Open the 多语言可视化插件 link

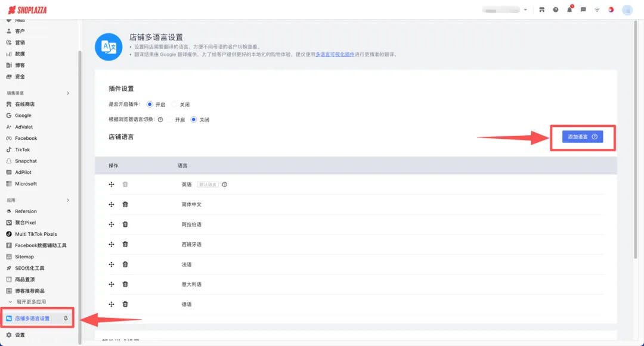pos(335,54)
